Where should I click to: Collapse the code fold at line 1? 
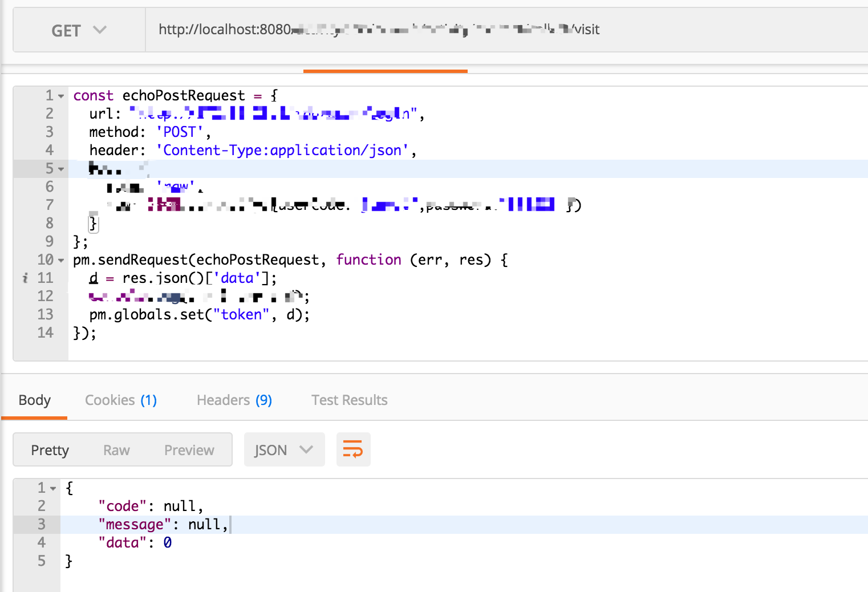pyautogui.click(x=61, y=96)
